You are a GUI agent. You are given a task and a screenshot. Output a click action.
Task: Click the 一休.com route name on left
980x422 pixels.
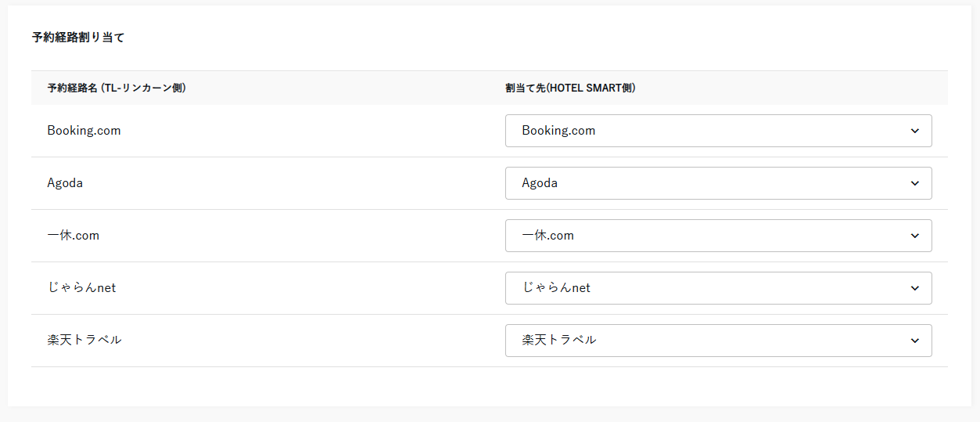73,236
